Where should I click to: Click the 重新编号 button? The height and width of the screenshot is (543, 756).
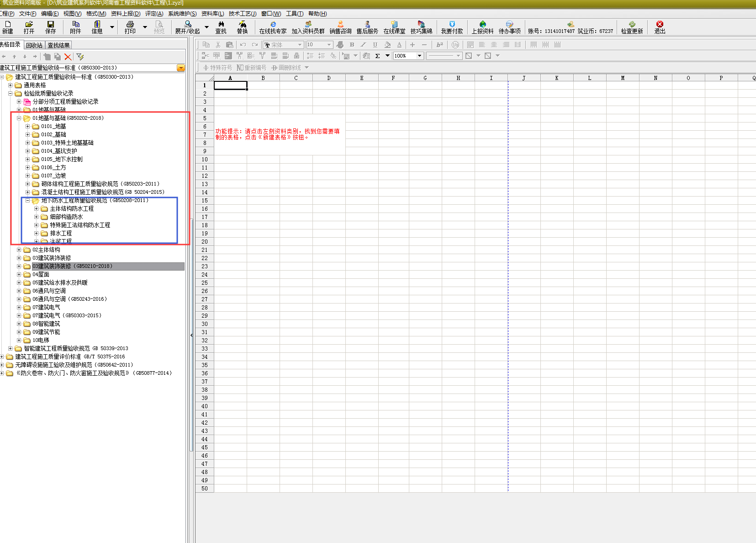tap(252, 68)
